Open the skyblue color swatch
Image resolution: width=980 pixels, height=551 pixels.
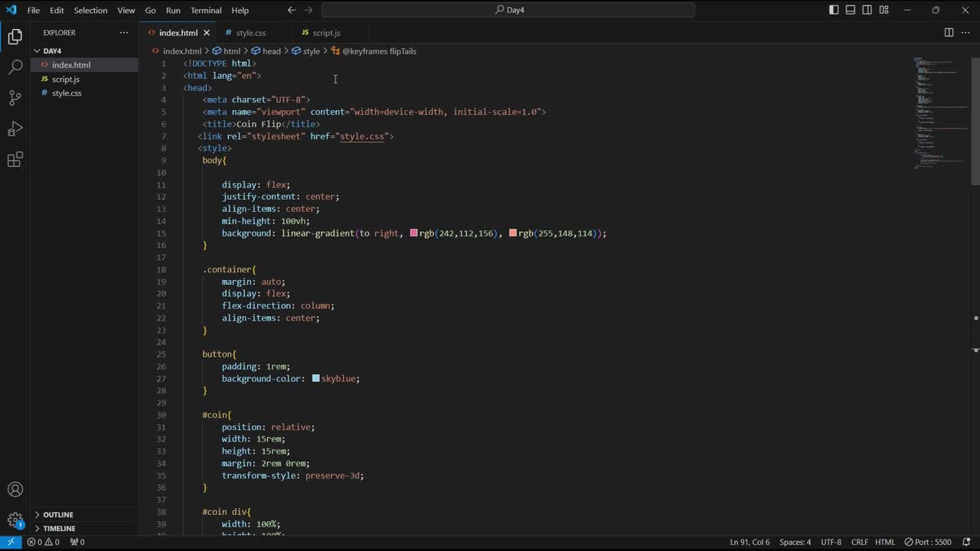coord(315,378)
